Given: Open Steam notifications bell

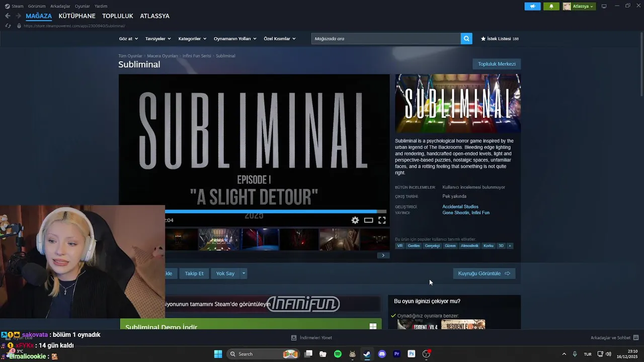Looking at the screenshot, I should click(551, 6).
